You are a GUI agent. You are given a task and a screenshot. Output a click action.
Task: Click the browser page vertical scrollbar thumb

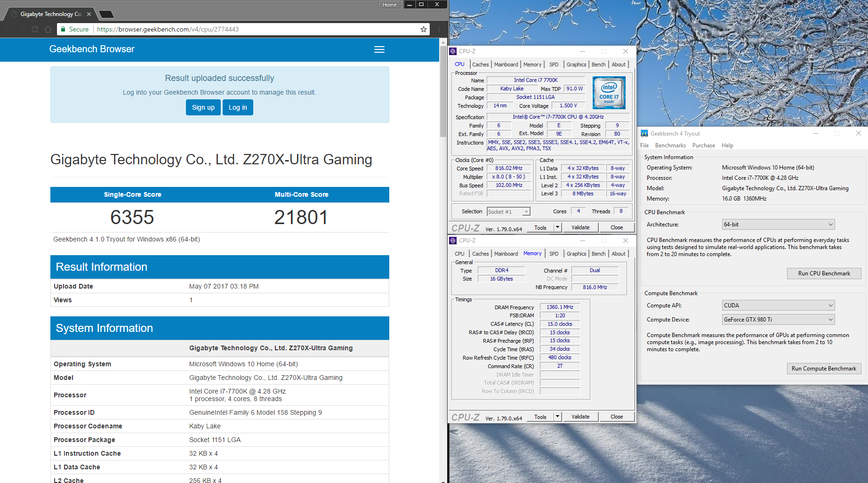(x=443, y=91)
